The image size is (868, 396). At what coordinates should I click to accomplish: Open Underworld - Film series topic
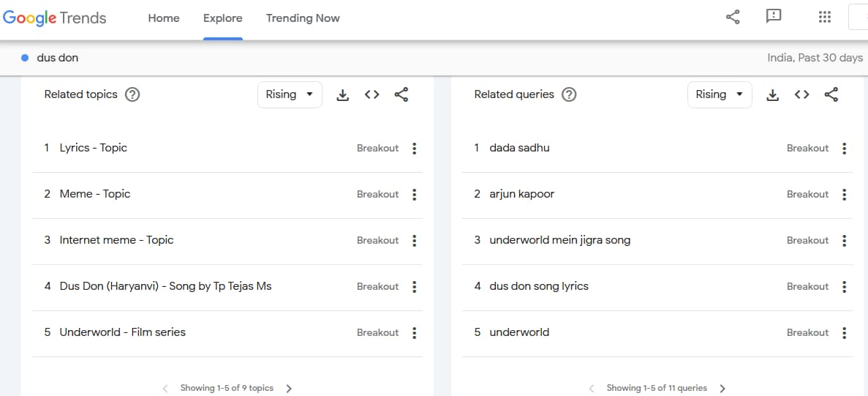point(122,332)
